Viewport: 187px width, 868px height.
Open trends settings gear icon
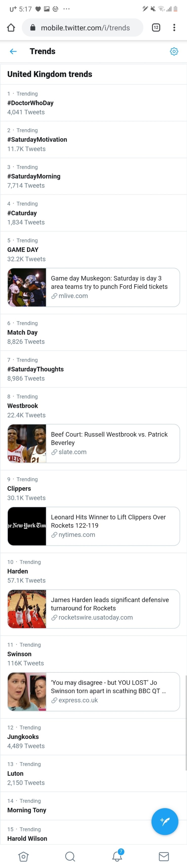point(174,51)
